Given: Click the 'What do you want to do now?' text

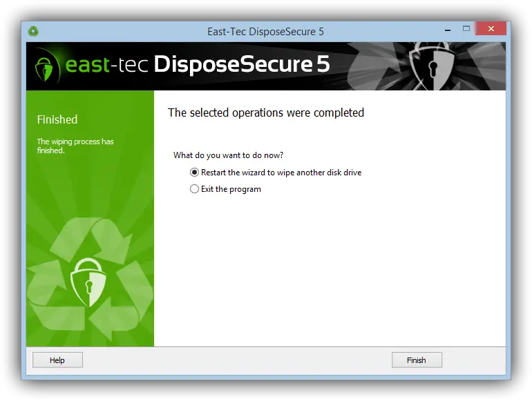Looking at the screenshot, I should click(228, 155).
